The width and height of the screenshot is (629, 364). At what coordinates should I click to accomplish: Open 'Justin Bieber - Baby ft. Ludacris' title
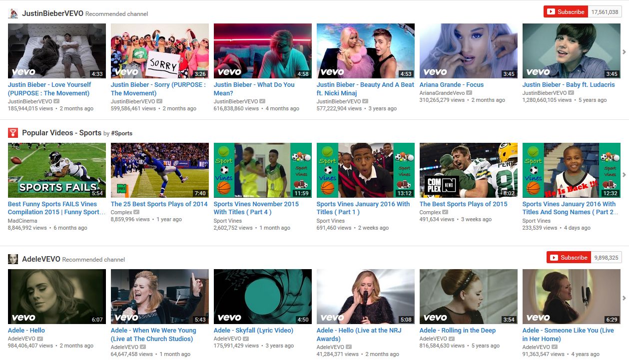pyautogui.click(x=569, y=85)
